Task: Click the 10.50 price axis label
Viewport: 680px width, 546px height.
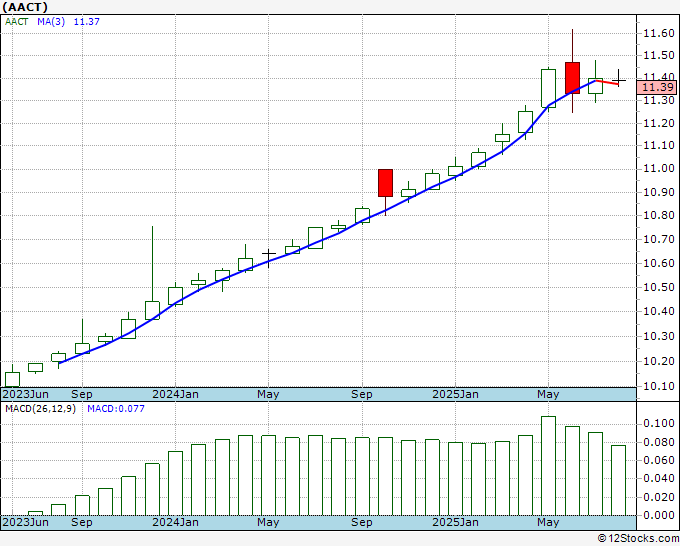Action: pyautogui.click(x=659, y=287)
